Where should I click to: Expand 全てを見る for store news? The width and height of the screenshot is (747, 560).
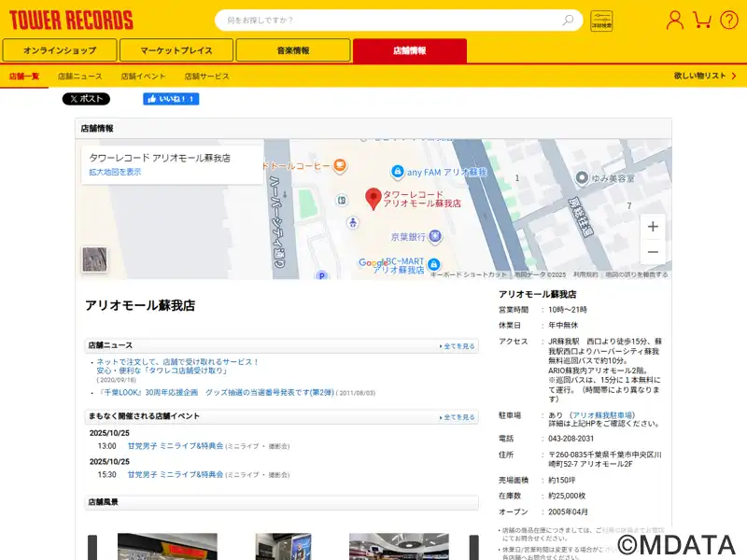458,346
